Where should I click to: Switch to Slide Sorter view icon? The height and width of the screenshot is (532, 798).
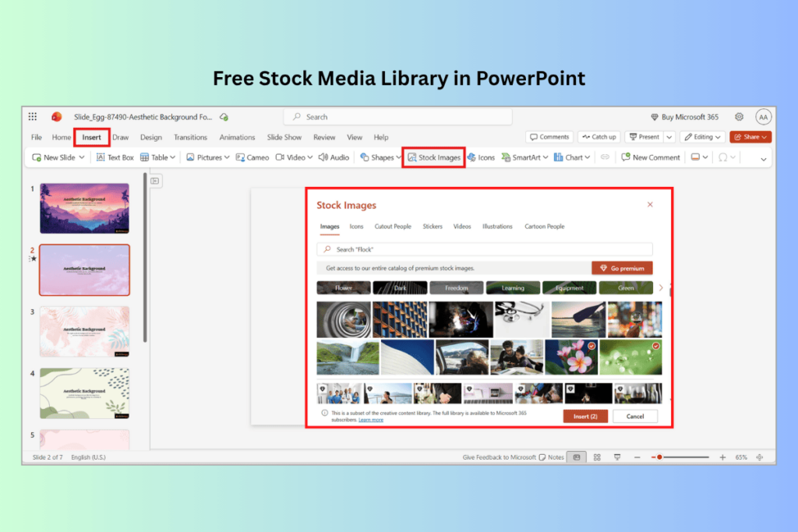597,457
